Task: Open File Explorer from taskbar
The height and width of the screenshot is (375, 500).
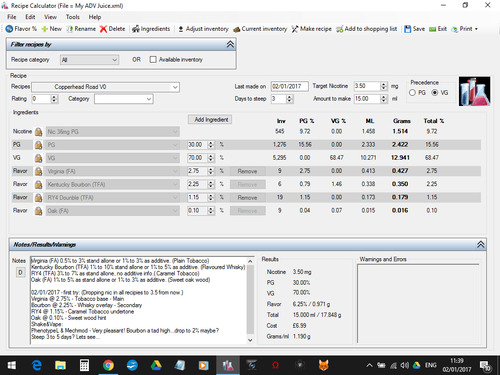Action: (x=60, y=366)
